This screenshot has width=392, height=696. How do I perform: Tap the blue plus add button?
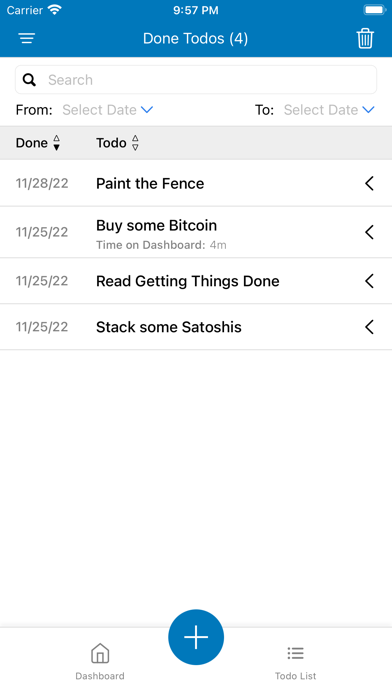click(x=196, y=637)
